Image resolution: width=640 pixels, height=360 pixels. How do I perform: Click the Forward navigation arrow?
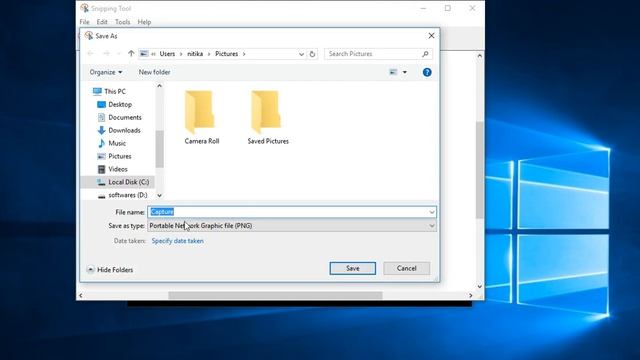(106, 54)
